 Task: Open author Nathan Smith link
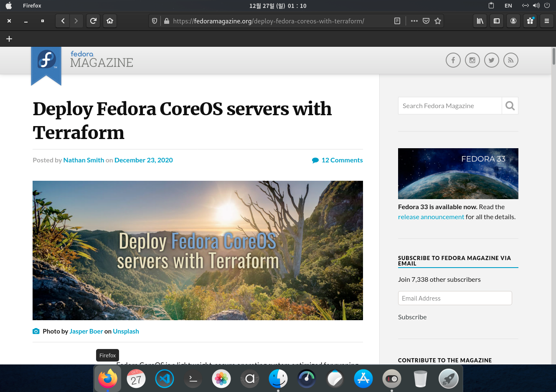click(x=84, y=160)
